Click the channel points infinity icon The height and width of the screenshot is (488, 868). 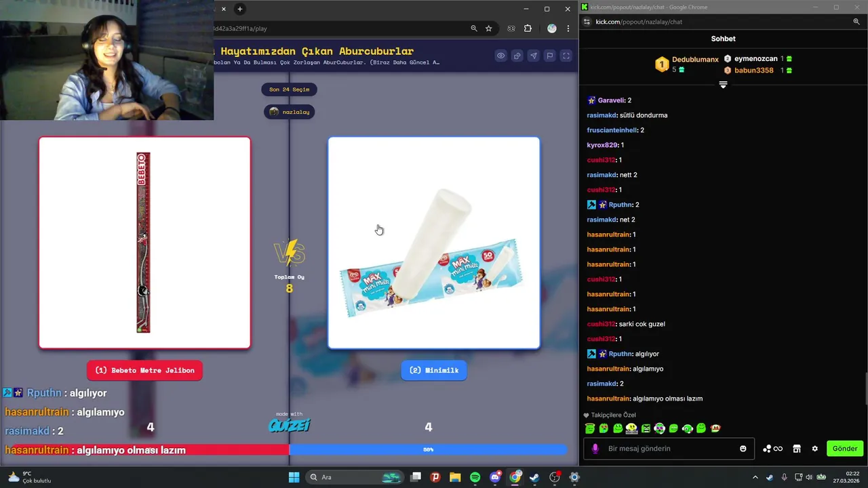click(778, 449)
